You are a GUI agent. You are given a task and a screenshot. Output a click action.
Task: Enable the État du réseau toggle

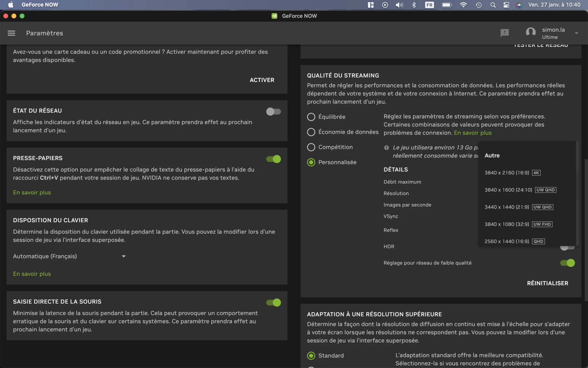273,112
